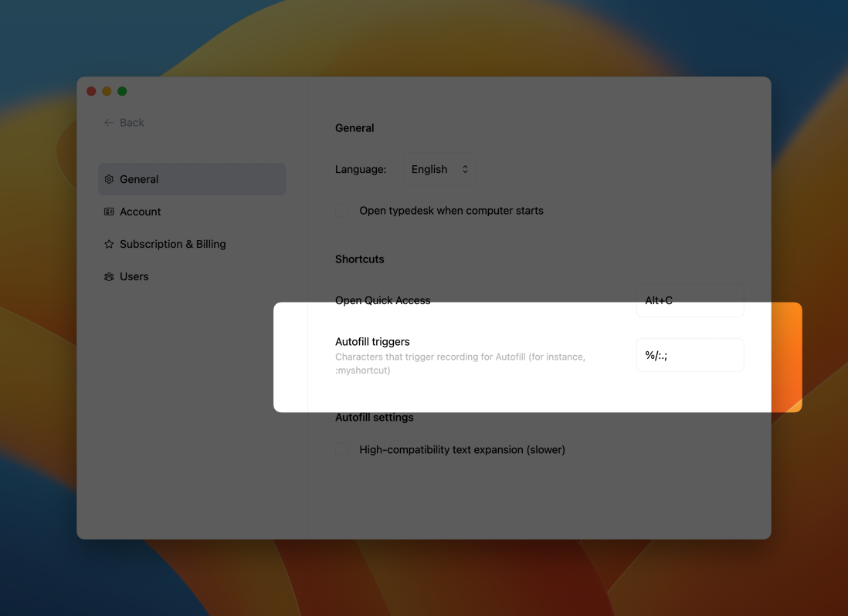Switch to the Account section
Viewport: 848px width, 616px height.
coord(140,211)
